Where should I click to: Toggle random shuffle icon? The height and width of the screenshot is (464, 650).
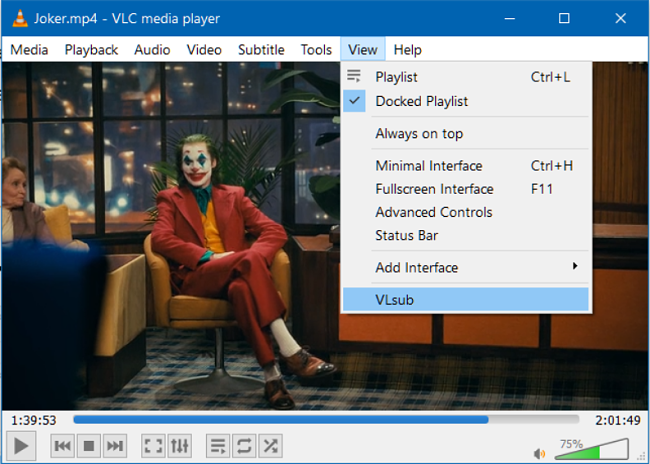(x=270, y=446)
